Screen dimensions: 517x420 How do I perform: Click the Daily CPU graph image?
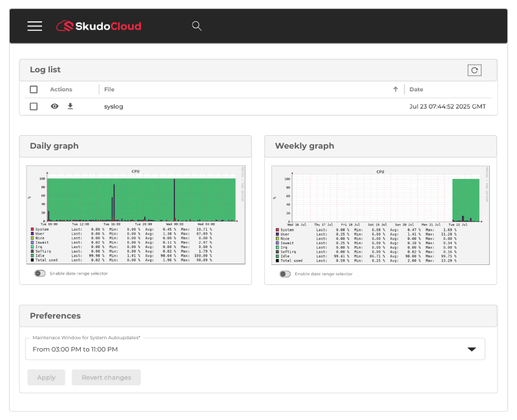pos(136,215)
